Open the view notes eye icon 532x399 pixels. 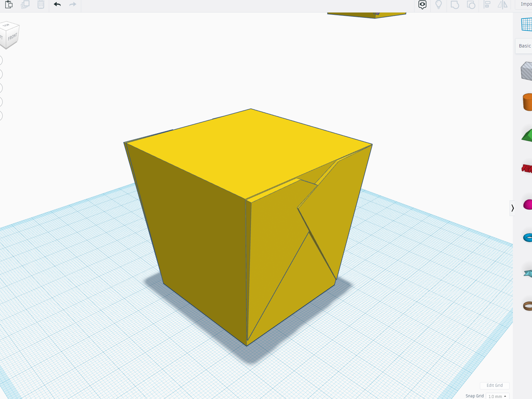422,5
